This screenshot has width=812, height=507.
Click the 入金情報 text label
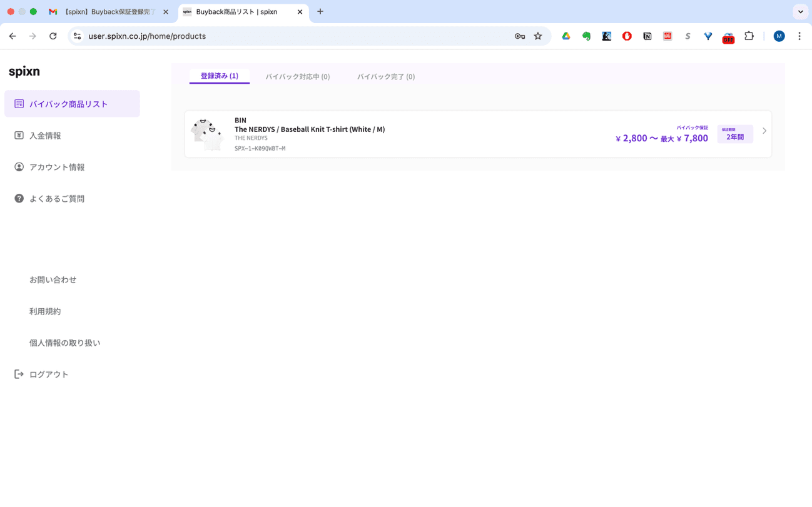pos(45,136)
